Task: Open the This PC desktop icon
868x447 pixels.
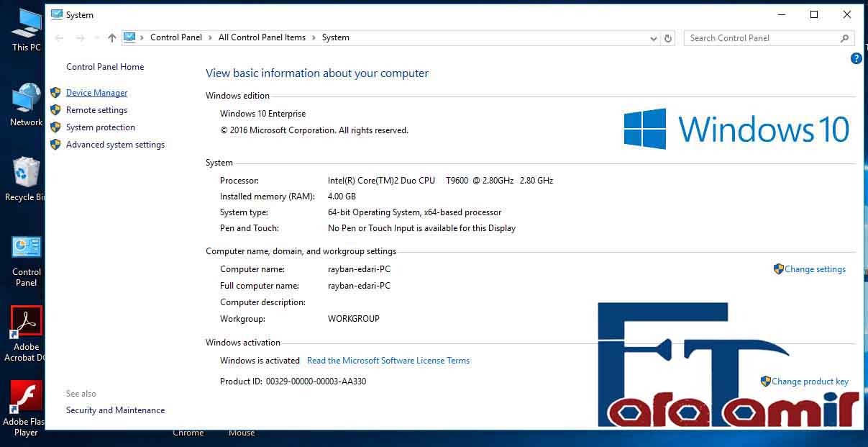Action: [x=27, y=30]
